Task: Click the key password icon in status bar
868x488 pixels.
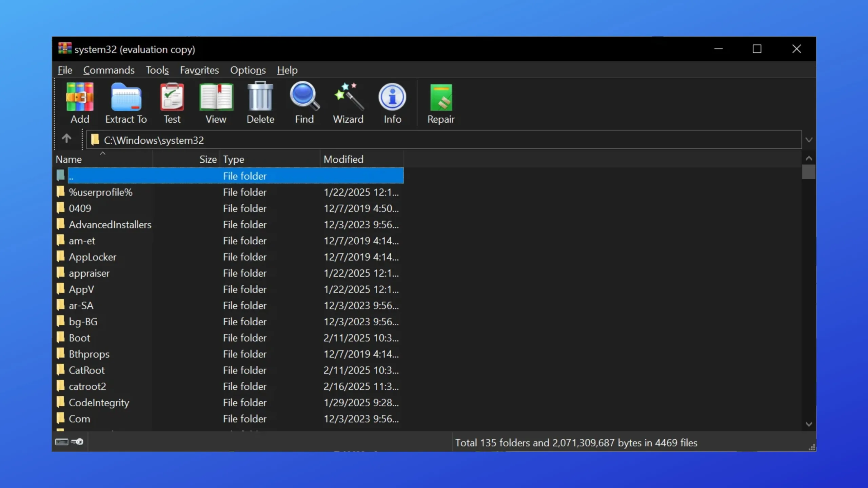Action: coord(77,442)
